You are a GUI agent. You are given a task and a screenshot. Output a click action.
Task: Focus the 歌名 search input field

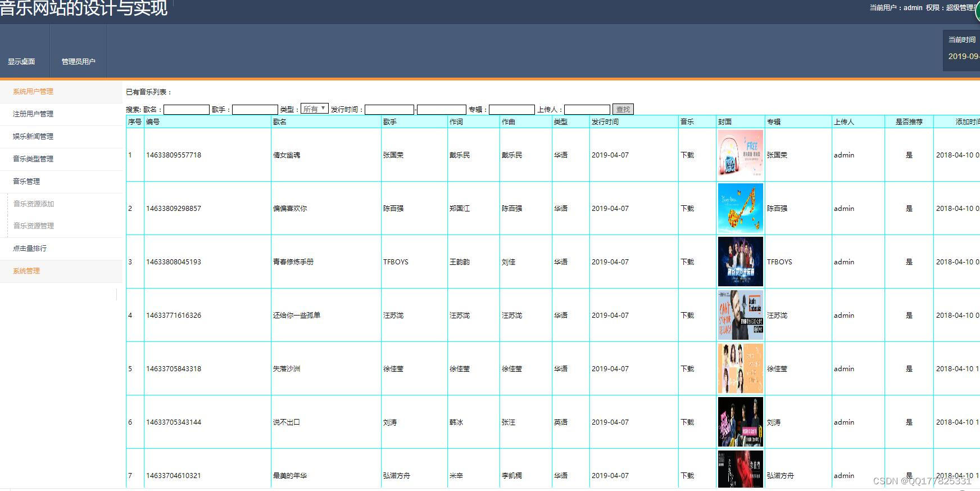tap(187, 110)
